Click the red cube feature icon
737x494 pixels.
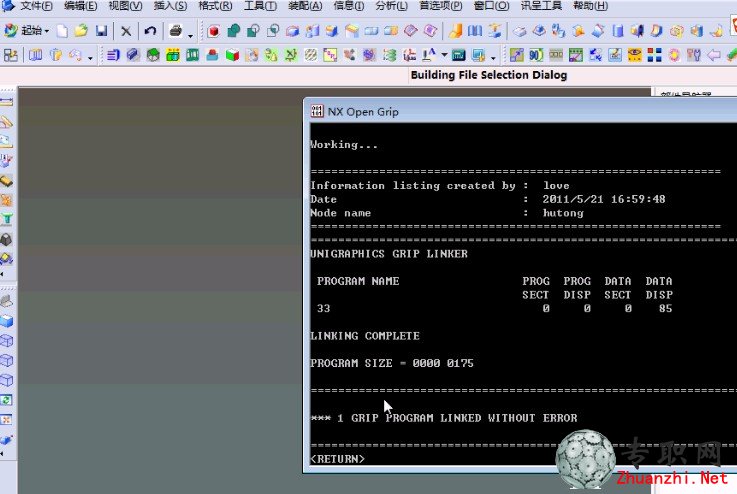pos(213,31)
